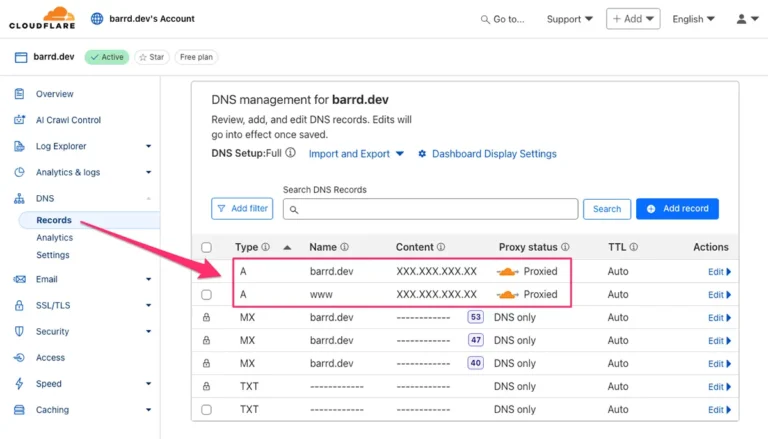
Task: Edit the barrd.dev A record
Action: (719, 272)
